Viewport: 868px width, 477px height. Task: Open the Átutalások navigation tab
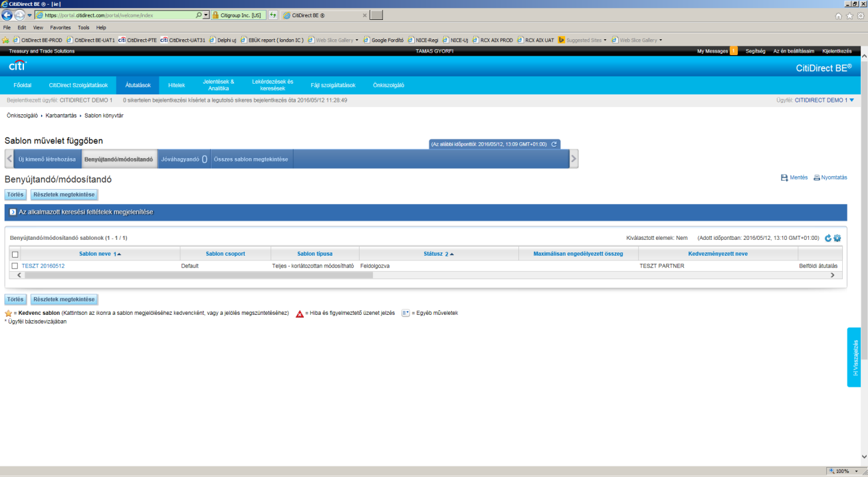[x=138, y=85]
